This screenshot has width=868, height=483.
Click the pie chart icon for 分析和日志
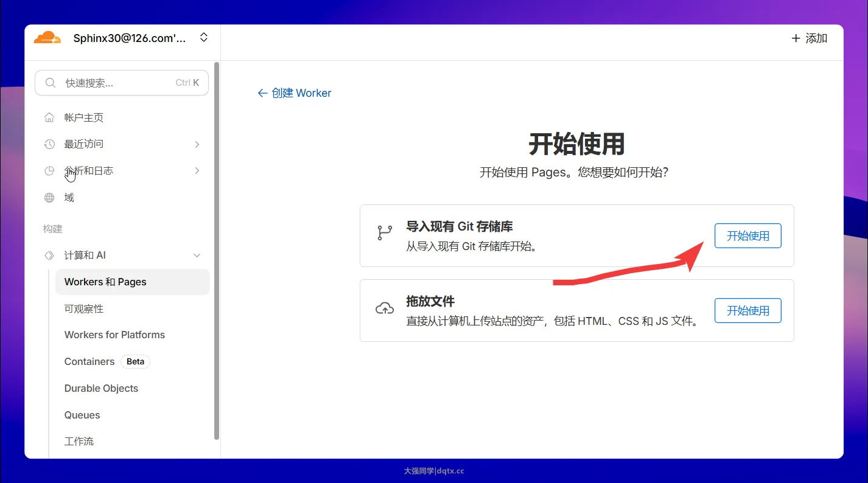49,171
